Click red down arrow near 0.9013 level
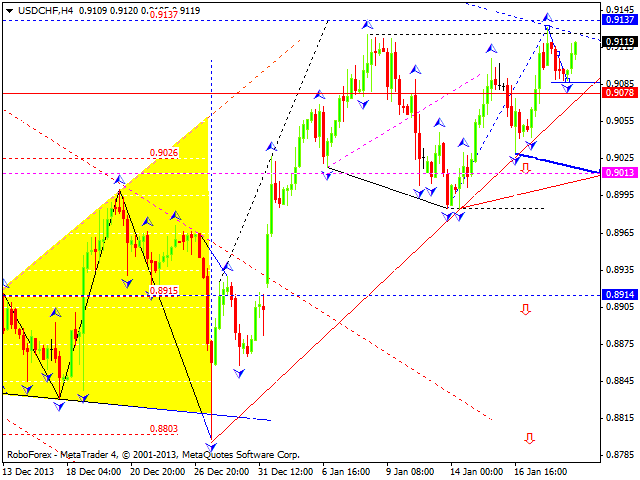640x480 pixels. tap(526, 168)
